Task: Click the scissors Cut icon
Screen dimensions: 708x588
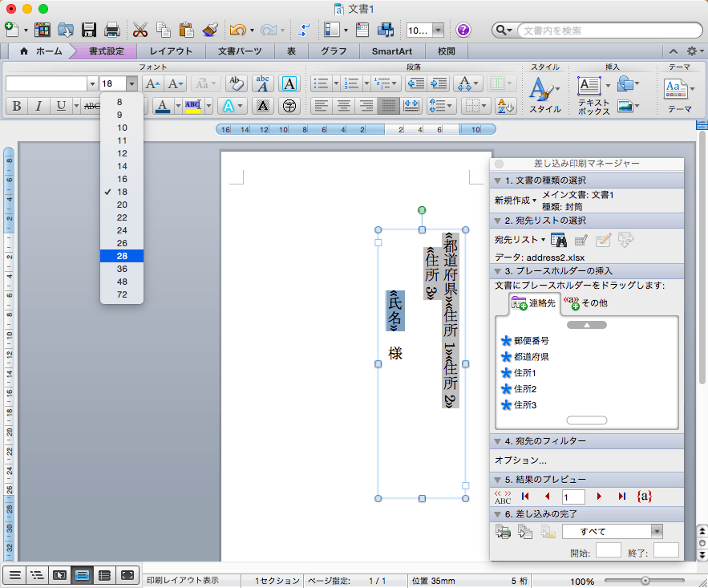Action: 140,30
